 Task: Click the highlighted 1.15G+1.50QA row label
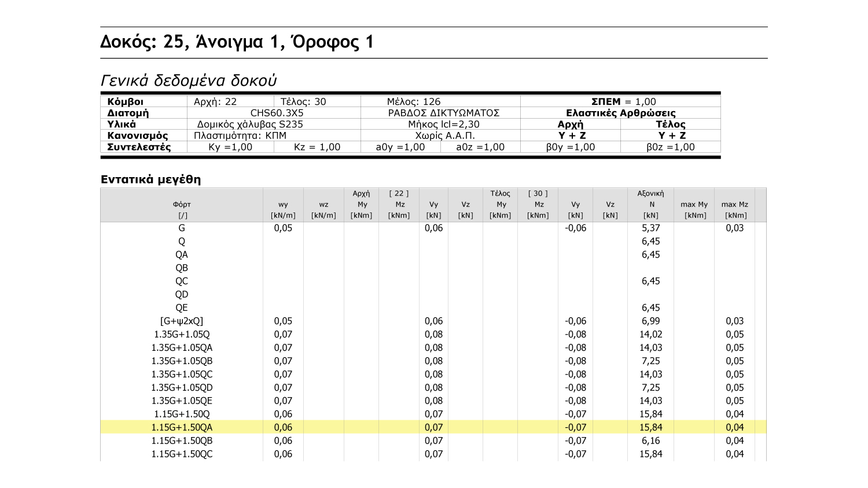click(x=182, y=427)
